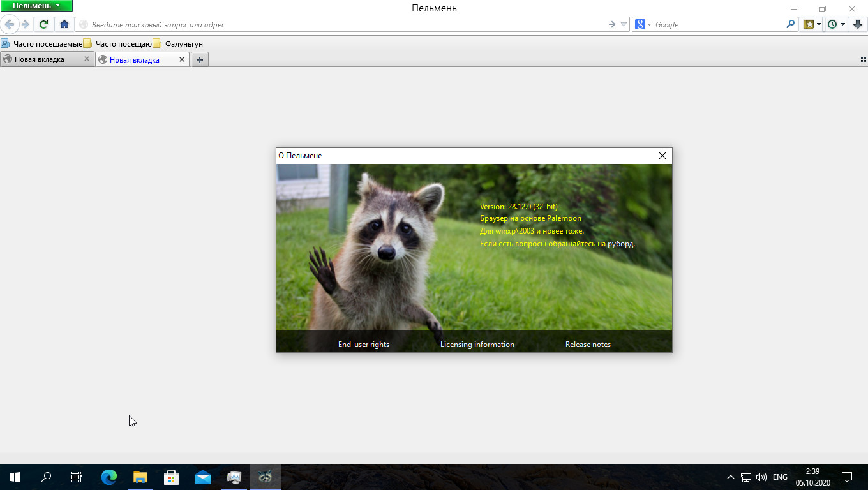868x490 pixels.
Task: Click the Reload page icon
Action: point(43,24)
